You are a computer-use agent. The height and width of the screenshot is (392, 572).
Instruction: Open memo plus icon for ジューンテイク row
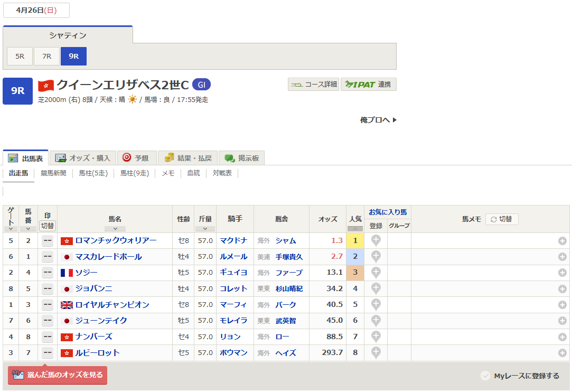[x=562, y=321]
